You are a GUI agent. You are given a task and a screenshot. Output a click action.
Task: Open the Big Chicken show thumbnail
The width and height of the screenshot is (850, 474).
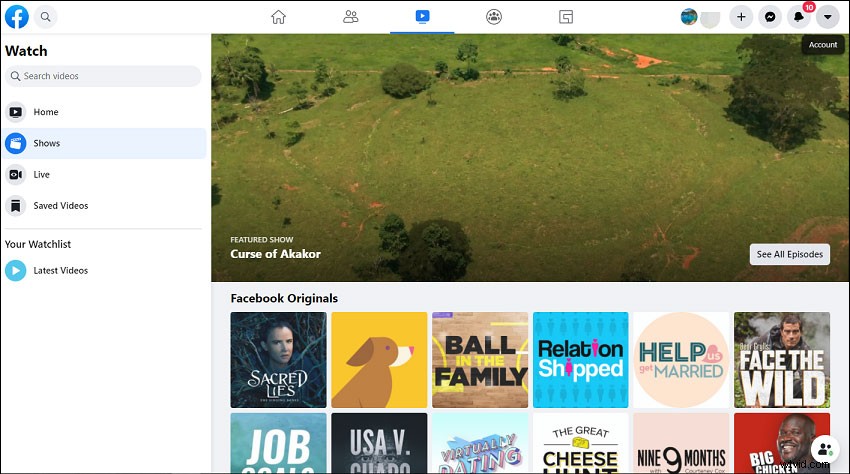tap(782, 443)
